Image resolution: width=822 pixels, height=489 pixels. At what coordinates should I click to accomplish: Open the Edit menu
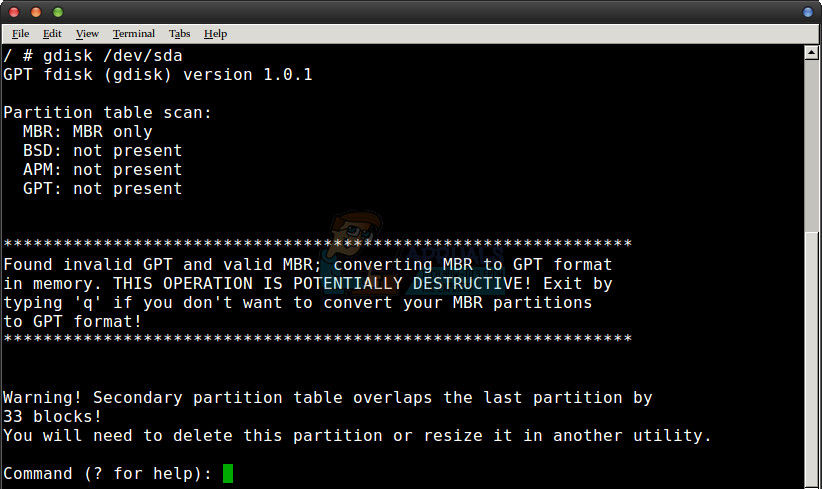tap(52, 34)
